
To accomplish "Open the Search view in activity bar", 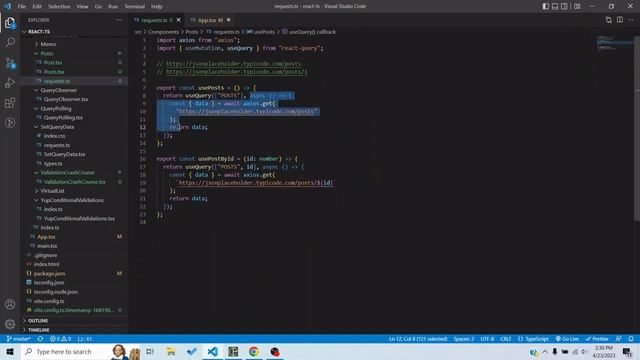I will tap(10, 42).
